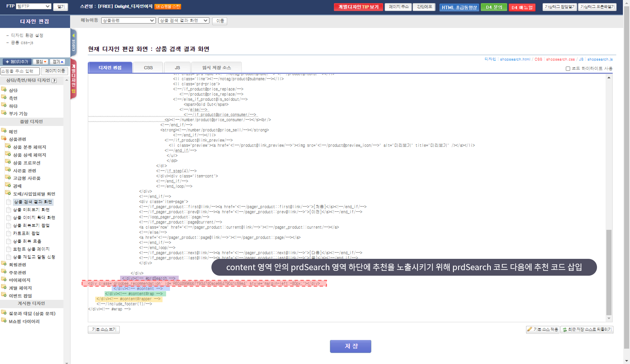Click the blue CLOSE panel handle

[73, 43]
